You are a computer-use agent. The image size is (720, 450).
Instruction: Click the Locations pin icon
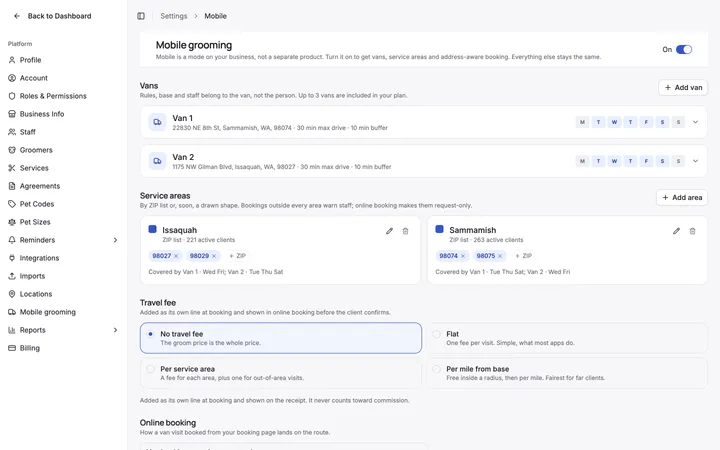click(x=12, y=294)
